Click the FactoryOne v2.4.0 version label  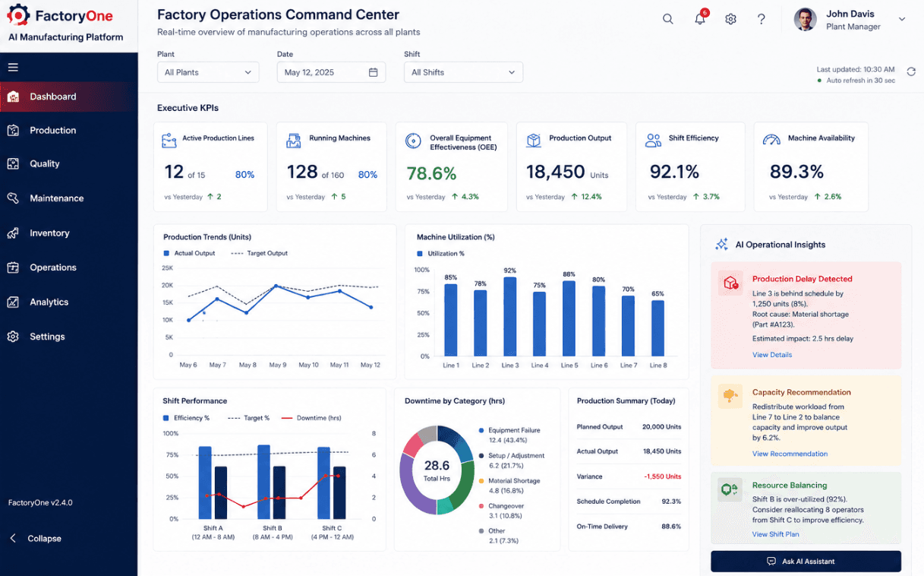point(40,502)
